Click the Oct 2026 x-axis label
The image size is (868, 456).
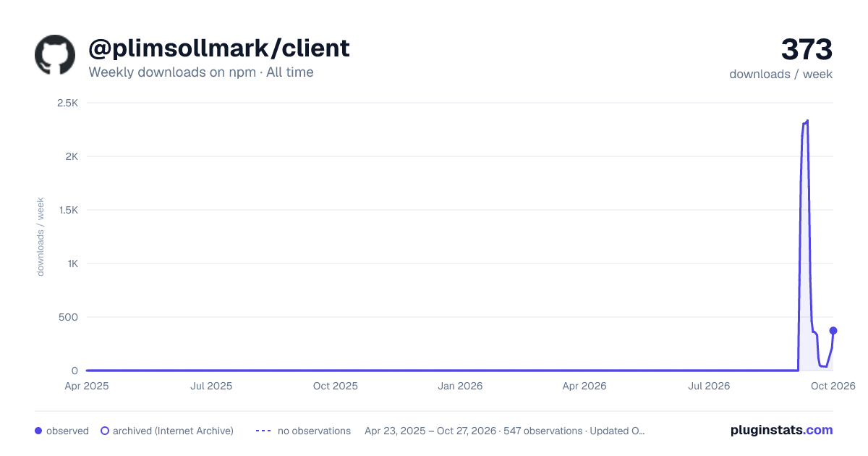tap(833, 386)
